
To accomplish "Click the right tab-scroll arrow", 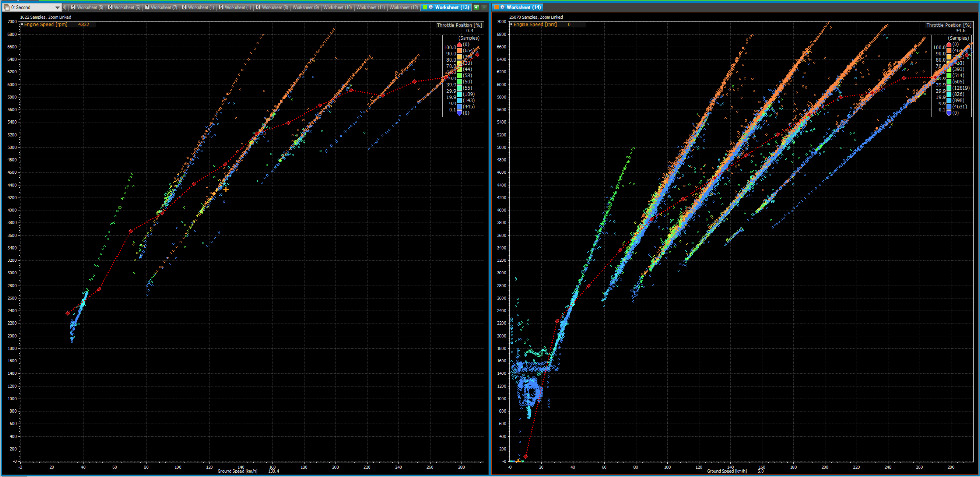I will pyautogui.click(x=484, y=7).
